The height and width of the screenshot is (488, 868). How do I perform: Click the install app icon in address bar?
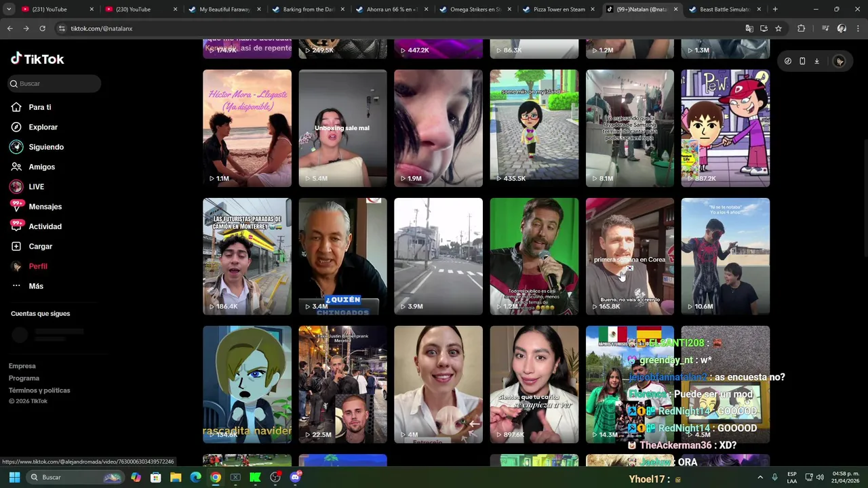pos(764,28)
